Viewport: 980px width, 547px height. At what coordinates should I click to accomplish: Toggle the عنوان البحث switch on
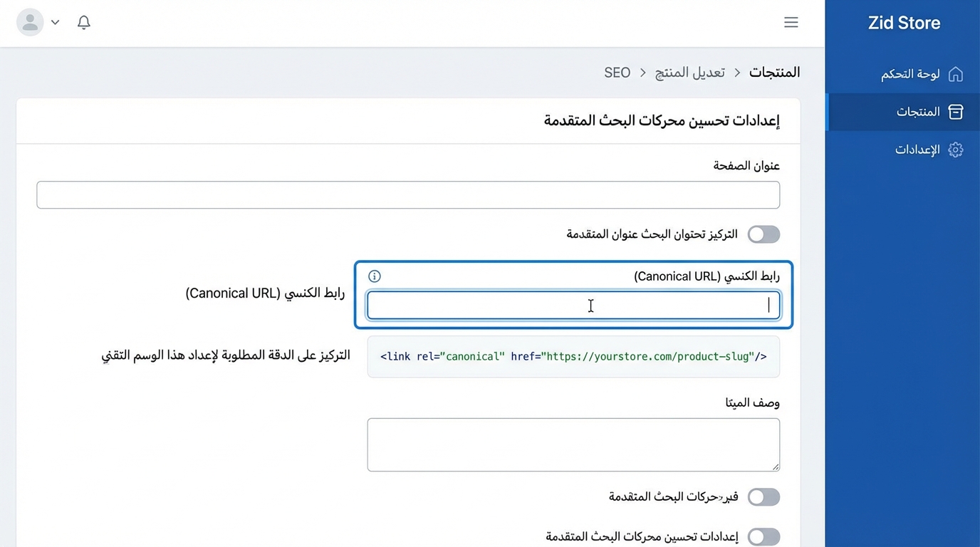(x=763, y=234)
